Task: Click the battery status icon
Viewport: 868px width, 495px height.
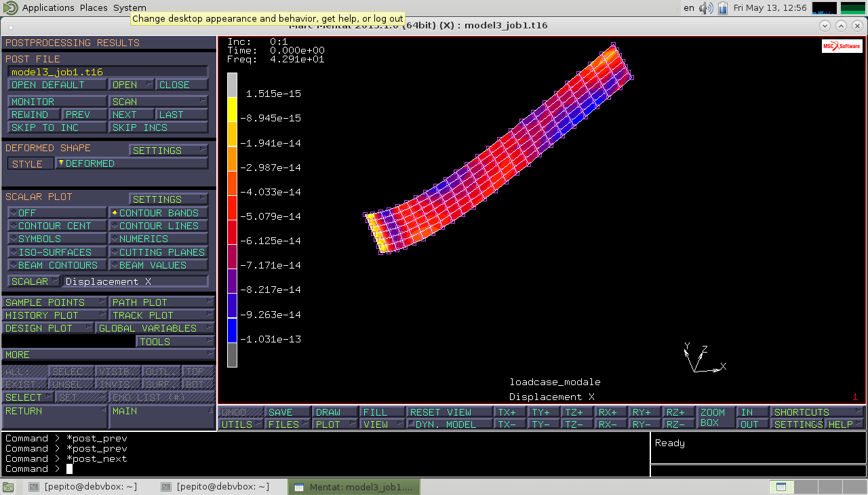Action: point(722,8)
